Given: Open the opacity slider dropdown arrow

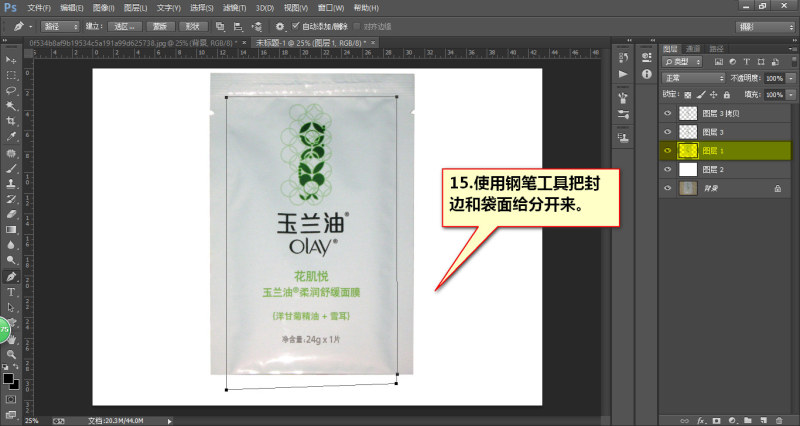Looking at the screenshot, I should pos(791,78).
